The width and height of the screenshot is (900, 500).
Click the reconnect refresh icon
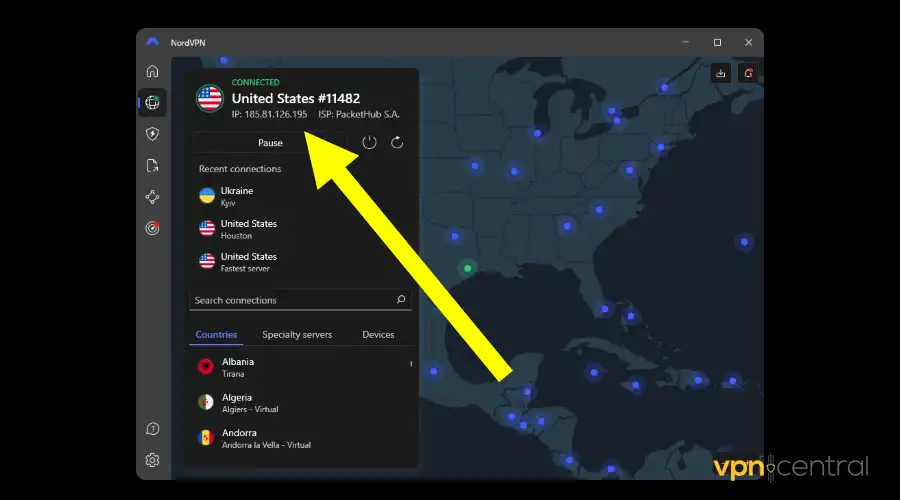[x=397, y=142]
